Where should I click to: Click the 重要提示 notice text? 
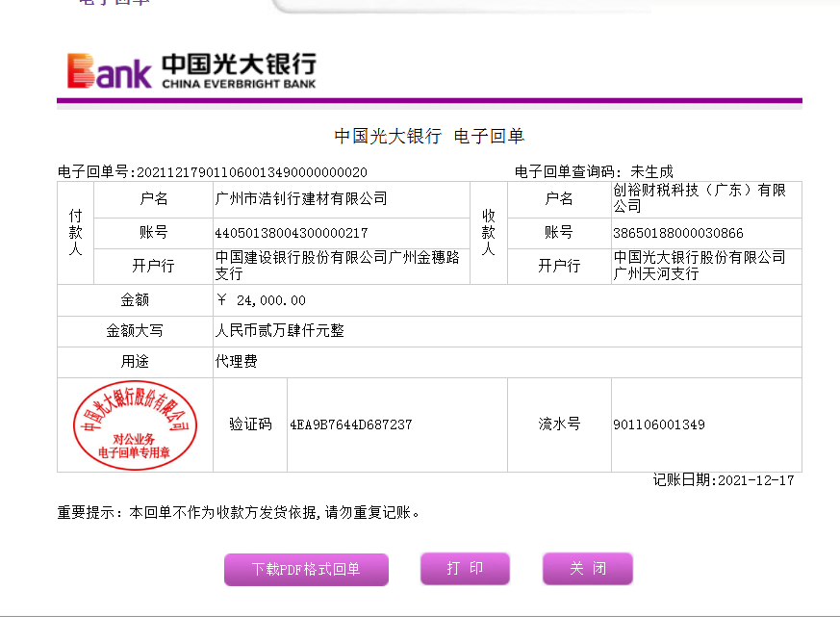click(x=239, y=512)
